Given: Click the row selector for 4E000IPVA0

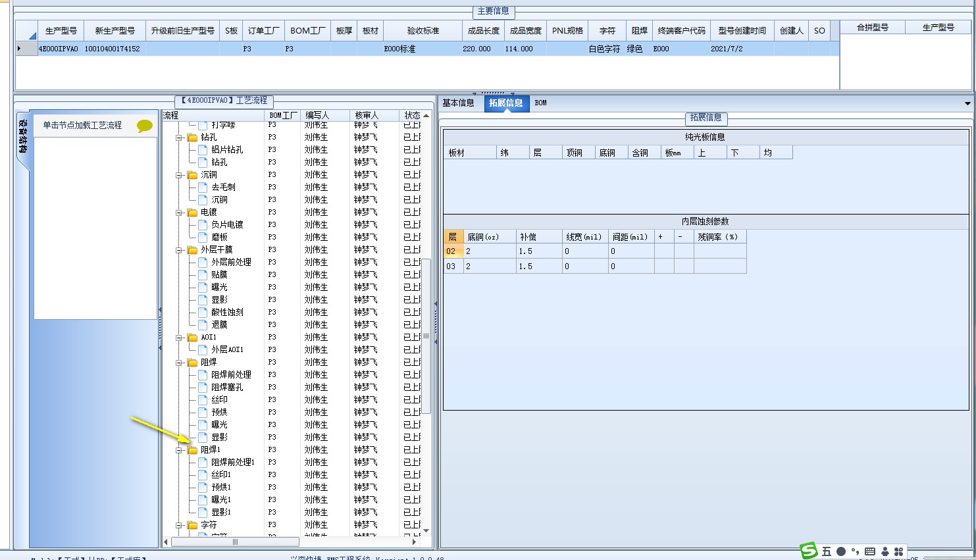Looking at the screenshot, I should 26,49.
